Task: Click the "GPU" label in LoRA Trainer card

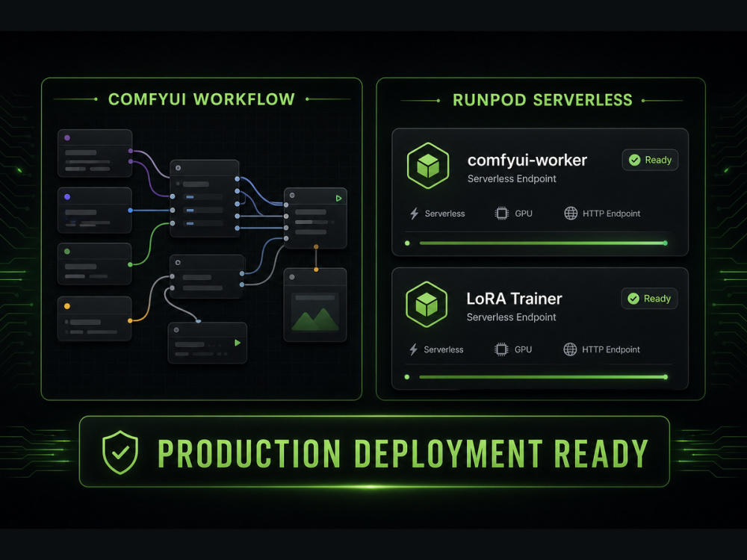Action: (523, 349)
